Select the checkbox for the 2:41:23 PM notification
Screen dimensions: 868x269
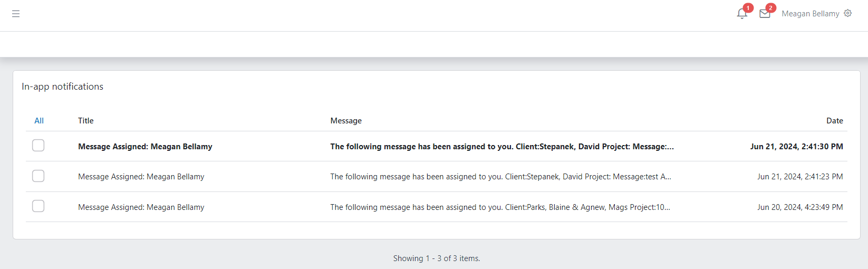pyautogui.click(x=38, y=176)
